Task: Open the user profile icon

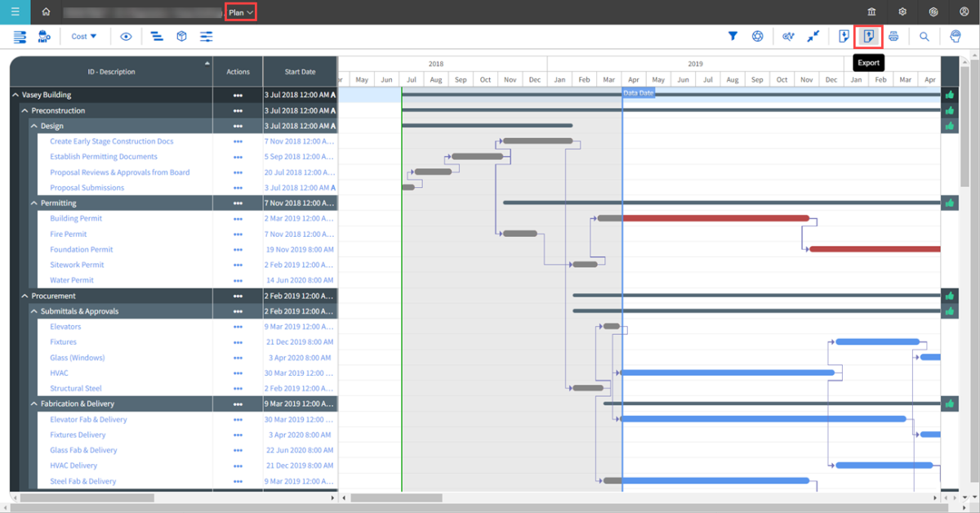Action: click(964, 12)
